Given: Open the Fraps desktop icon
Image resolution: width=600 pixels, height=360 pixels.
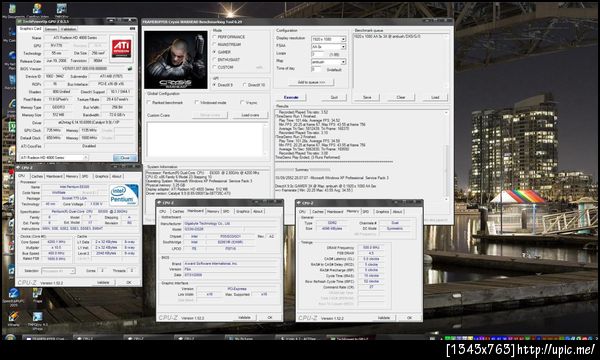Looking at the screenshot, I should (x=37, y=295).
